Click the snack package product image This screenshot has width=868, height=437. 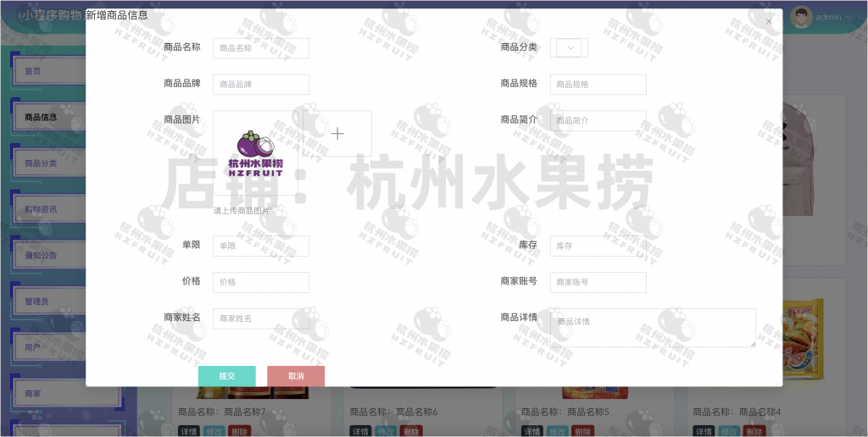pyautogui.click(x=804, y=339)
